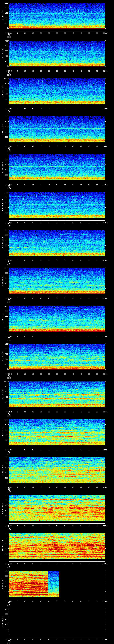
Task: Select the 17:31:00 start time label
Action: (x=9, y=487)
